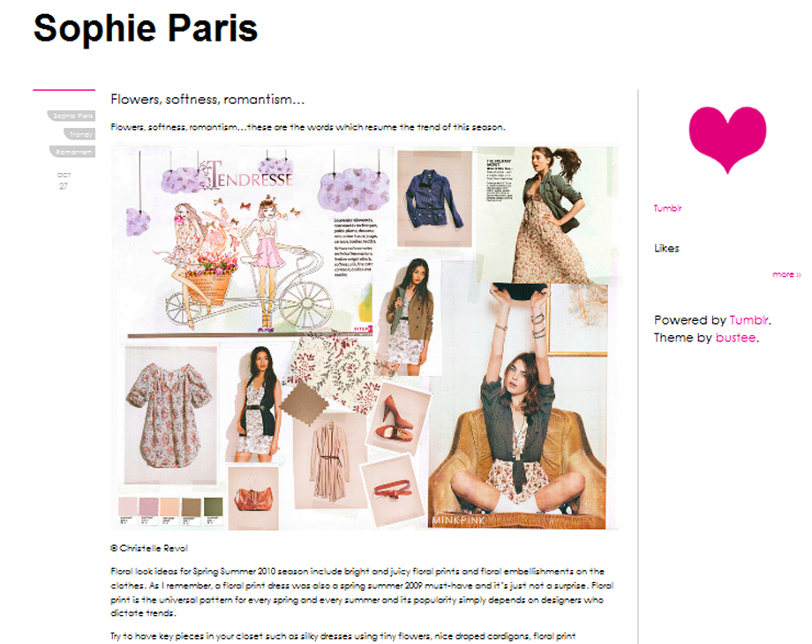Click the navy blue jacket photo
The height and width of the screenshot is (644, 812).
(434, 198)
